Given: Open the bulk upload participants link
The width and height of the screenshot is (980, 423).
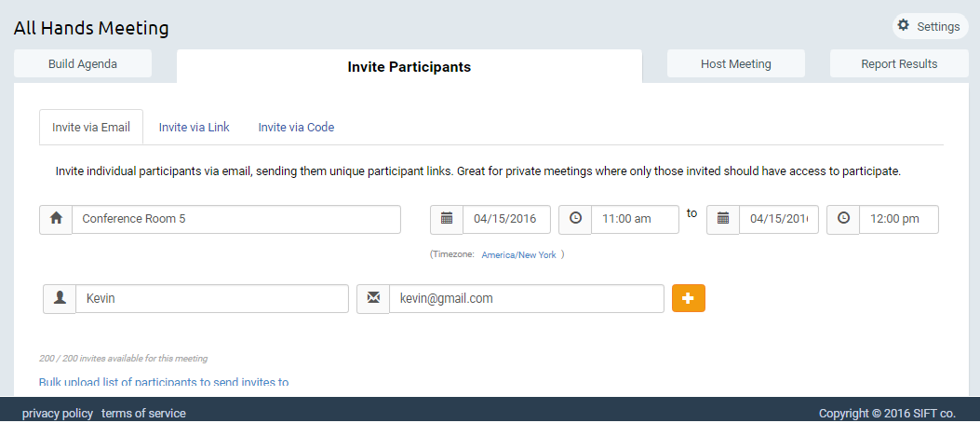Looking at the screenshot, I should click(164, 381).
